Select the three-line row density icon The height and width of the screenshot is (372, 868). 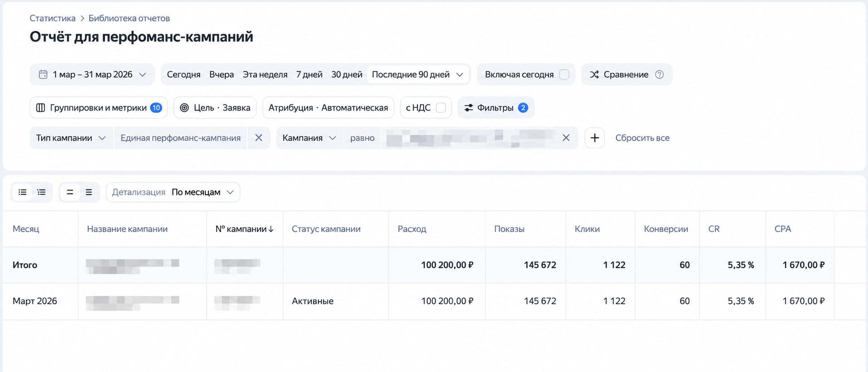click(x=89, y=192)
